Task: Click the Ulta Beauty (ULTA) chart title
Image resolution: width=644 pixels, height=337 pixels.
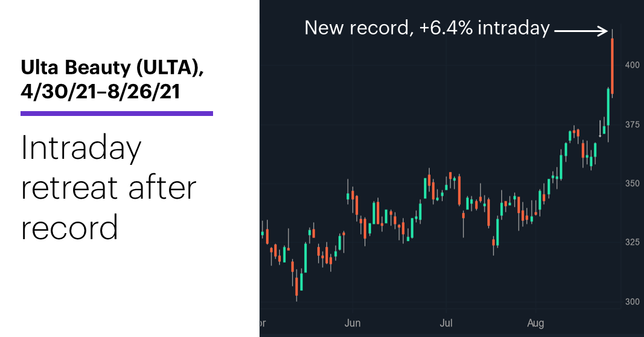Action: [x=112, y=67]
